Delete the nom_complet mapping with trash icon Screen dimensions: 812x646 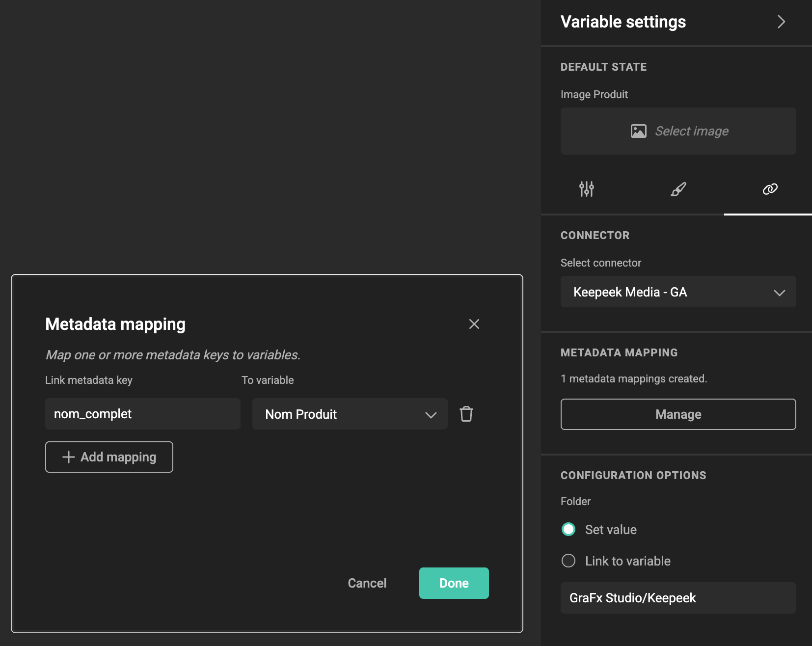(466, 414)
